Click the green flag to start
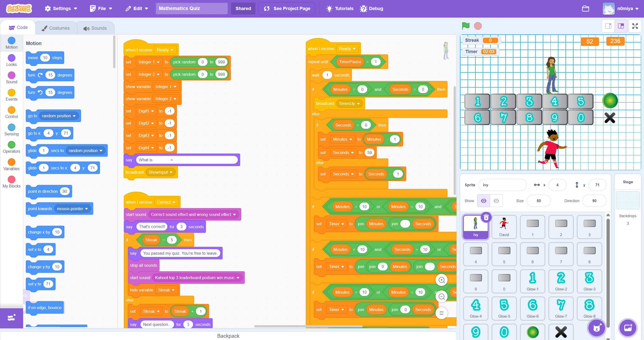The width and height of the screenshot is (644, 340). [466, 26]
